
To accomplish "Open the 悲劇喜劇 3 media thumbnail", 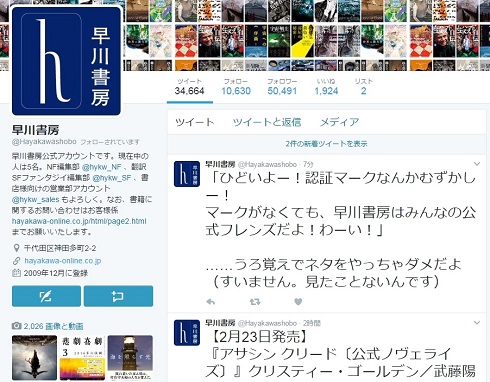I will click(82, 358).
